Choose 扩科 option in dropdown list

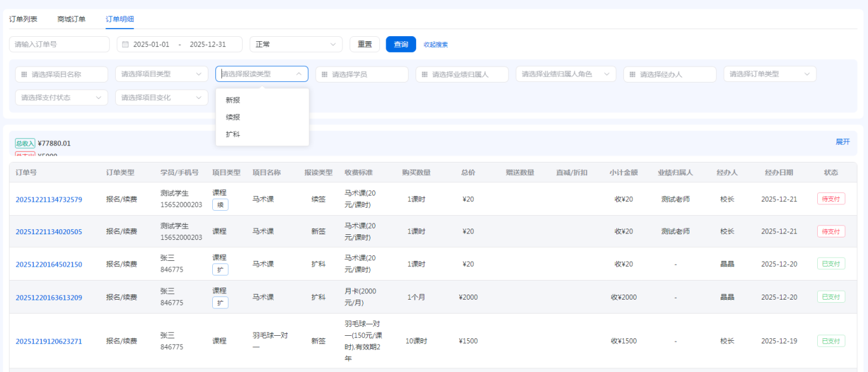coord(233,135)
